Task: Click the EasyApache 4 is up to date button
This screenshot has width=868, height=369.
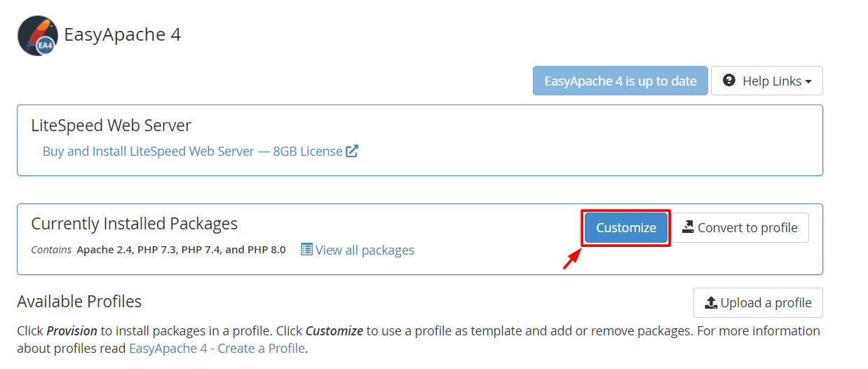Action: click(621, 81)
